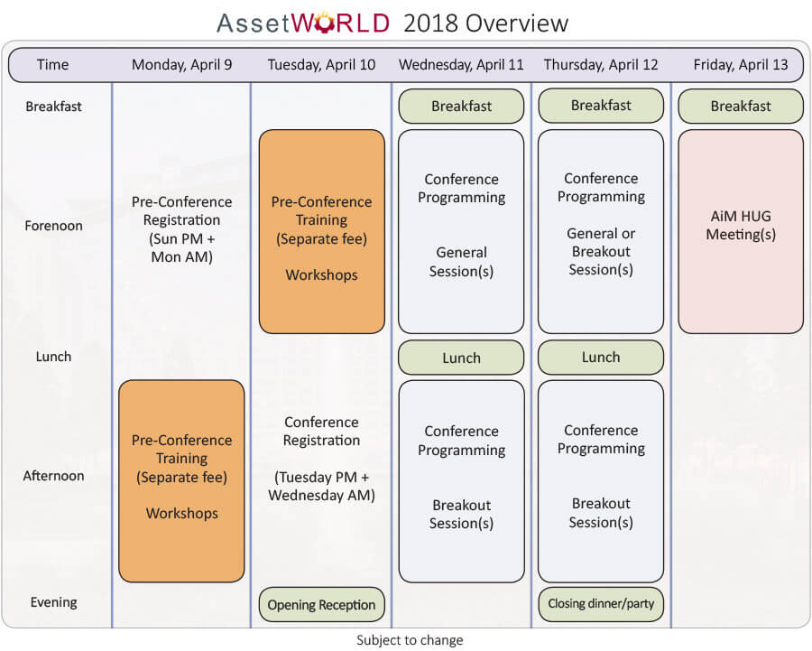The height and width of the screenshot is (651, 812).
Task: Click the Breakfast row label under Time
Action: 54,107
